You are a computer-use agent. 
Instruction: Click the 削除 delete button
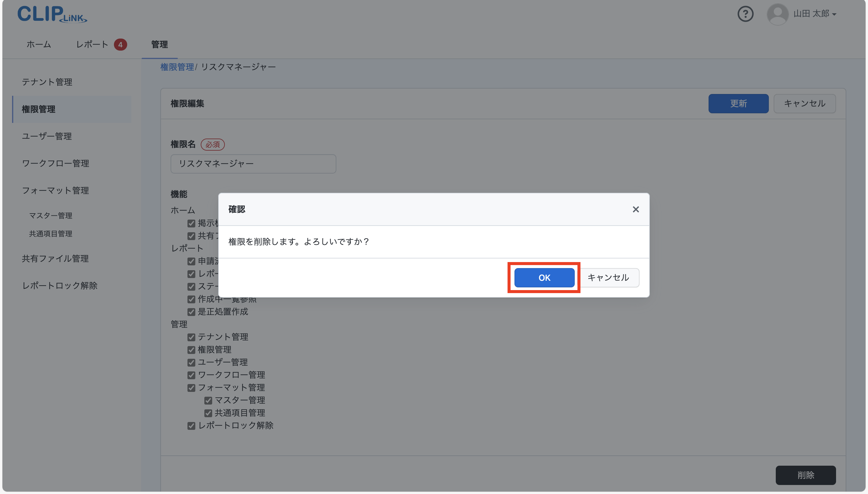[806, 475]
